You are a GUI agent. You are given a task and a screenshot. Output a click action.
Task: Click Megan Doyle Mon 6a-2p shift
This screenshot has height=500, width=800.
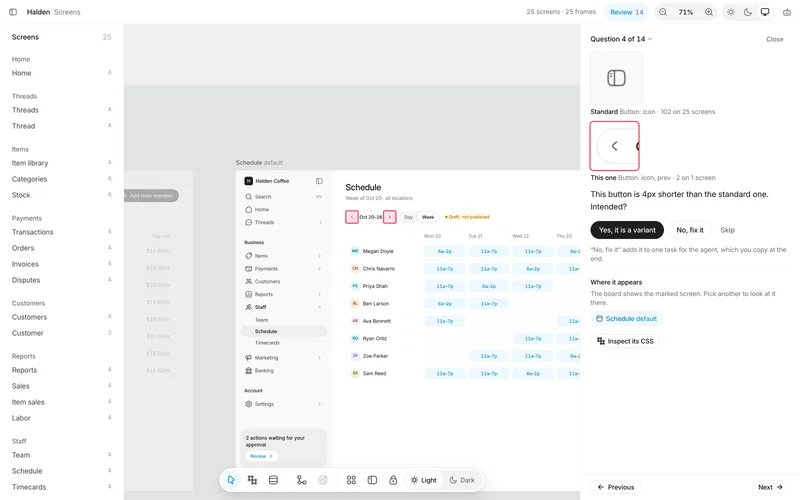click(444, 251)
